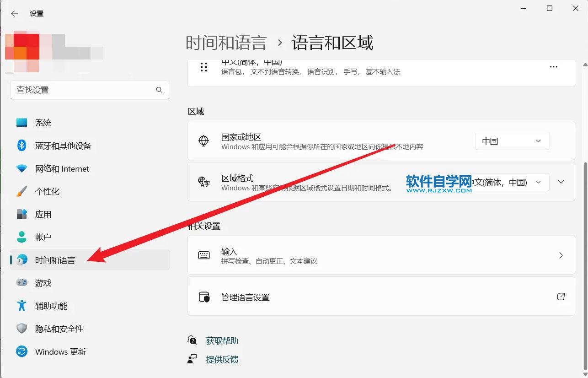Click the 获取帮助 link
The width and height of the screenshot is (588, 378).
222,340
